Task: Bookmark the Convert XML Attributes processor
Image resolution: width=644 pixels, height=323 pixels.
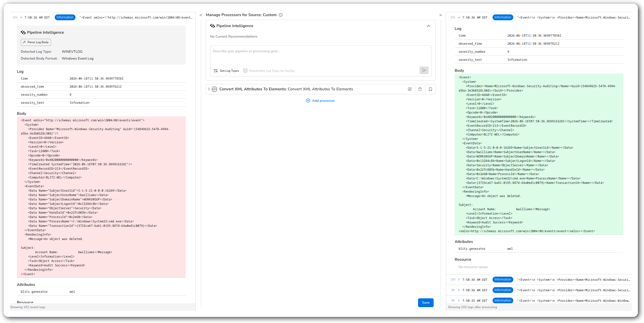Action: click(430, 89)
